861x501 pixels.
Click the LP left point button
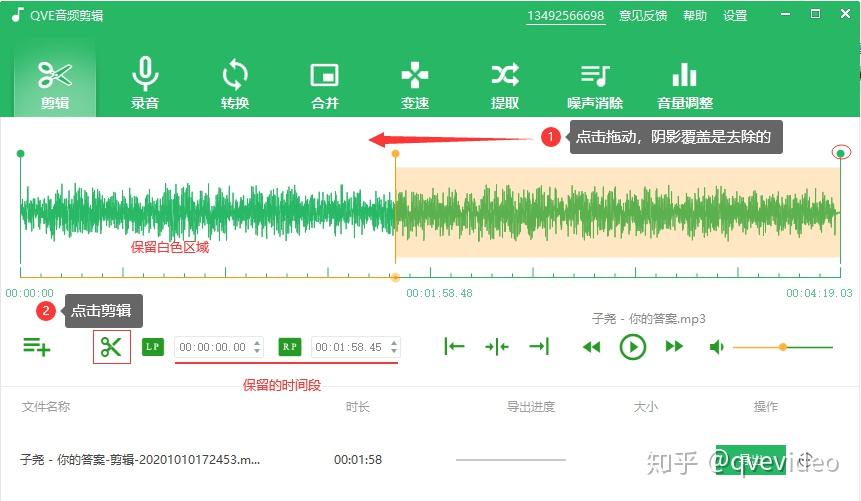[x=153, y=347]
